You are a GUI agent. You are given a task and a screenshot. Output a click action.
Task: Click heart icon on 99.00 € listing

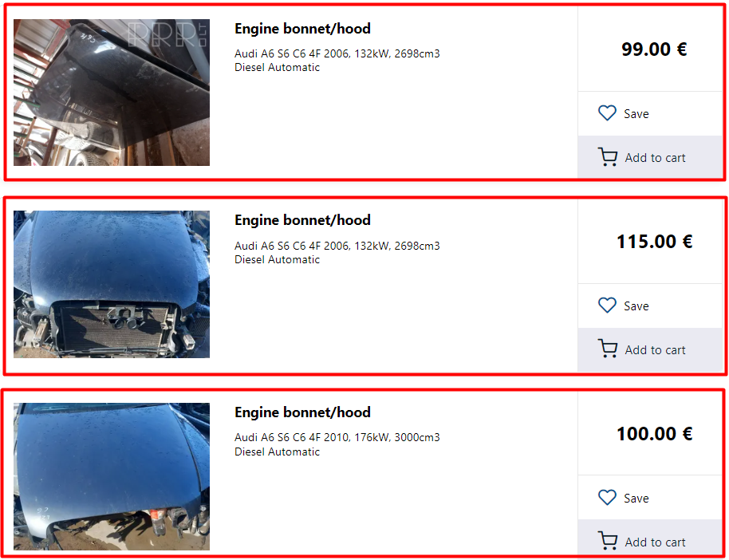point(607,113)
